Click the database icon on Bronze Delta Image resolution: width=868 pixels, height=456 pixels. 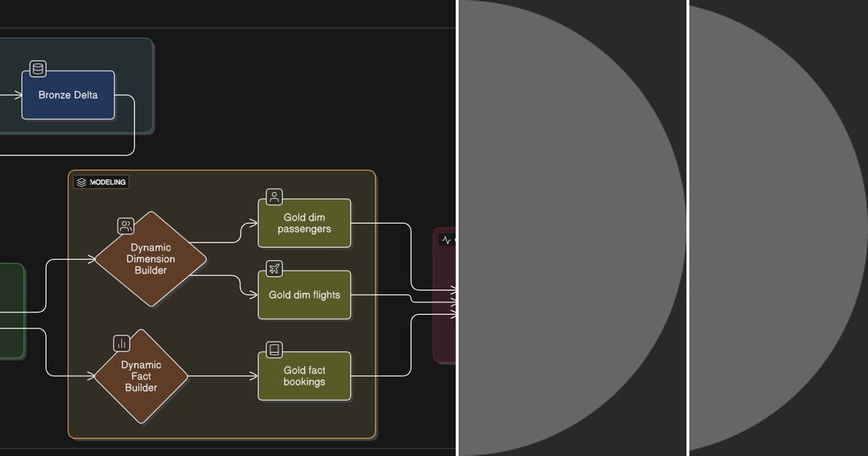tap(36, 69)
